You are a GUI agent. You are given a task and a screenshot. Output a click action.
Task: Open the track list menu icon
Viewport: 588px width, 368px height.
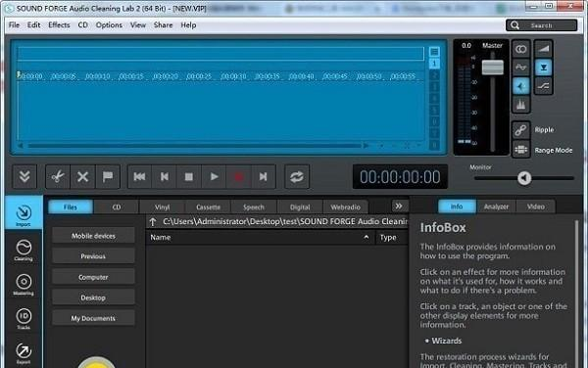[434, 52]
